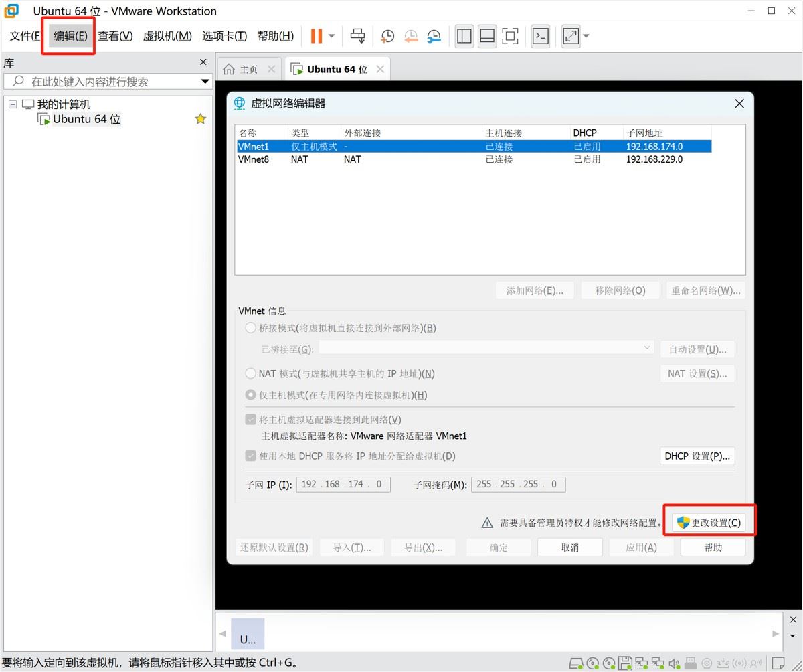803x672 pixels.
Task: Click the 添加网络(E)... button
Action: tap(535, 290)
